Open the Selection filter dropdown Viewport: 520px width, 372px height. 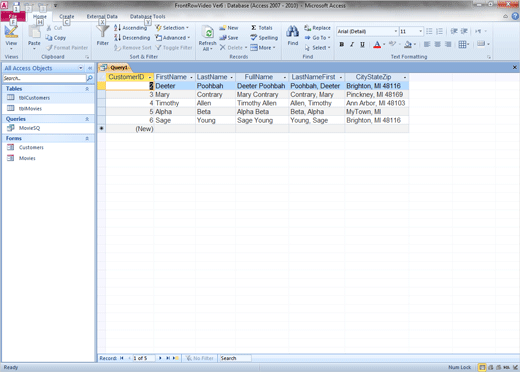tap(172, 28)
